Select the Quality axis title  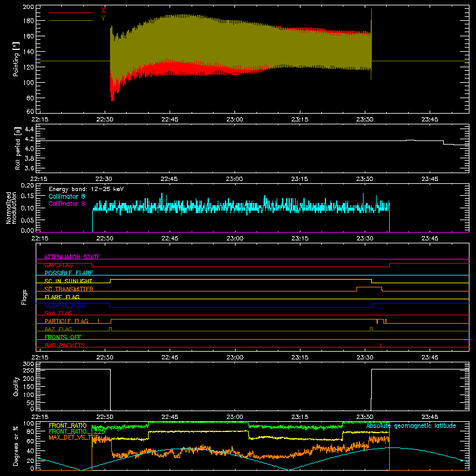16,386
